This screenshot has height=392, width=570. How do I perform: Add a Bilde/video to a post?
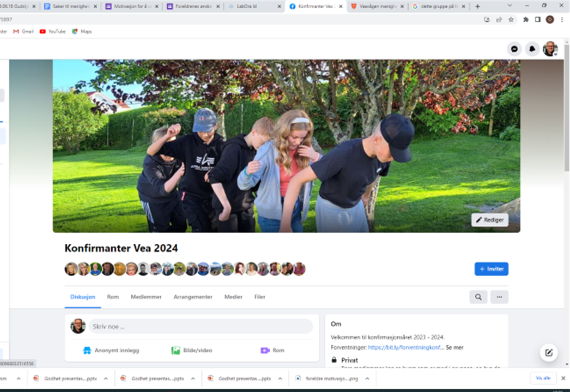pyautogui.click(x=192, y=350)
